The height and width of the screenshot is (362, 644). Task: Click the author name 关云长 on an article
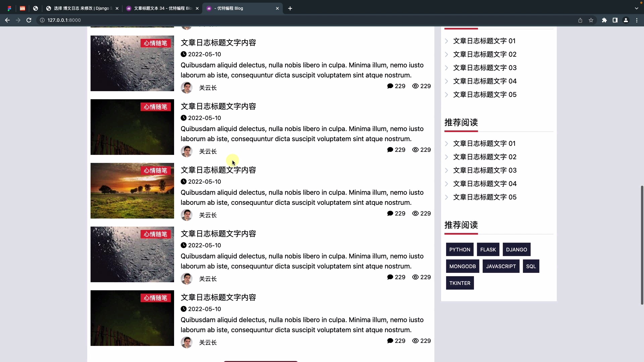pyautogui.click(x=208, y=87)
